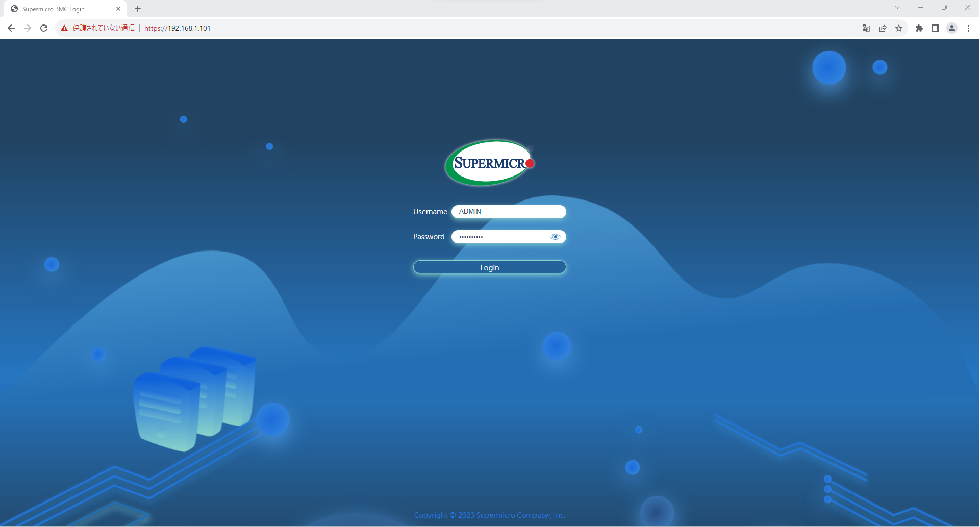This screenshot has width=980, height=527.
Task: Select the address bar URL 192.168.1.101
Action: pos(178,28)
